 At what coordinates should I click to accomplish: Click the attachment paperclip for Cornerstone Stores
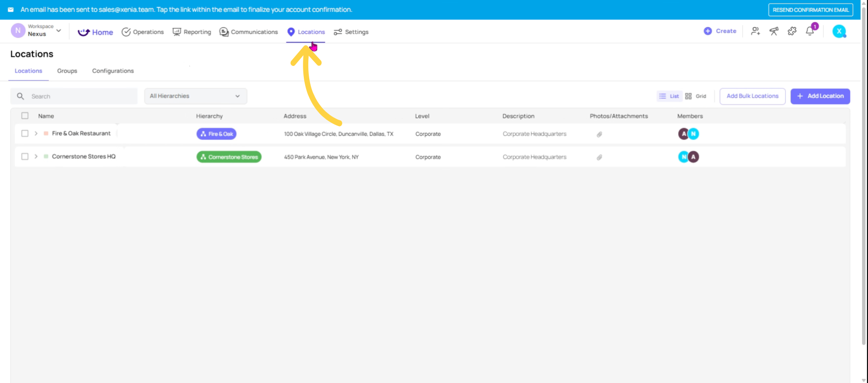(599, 157)
